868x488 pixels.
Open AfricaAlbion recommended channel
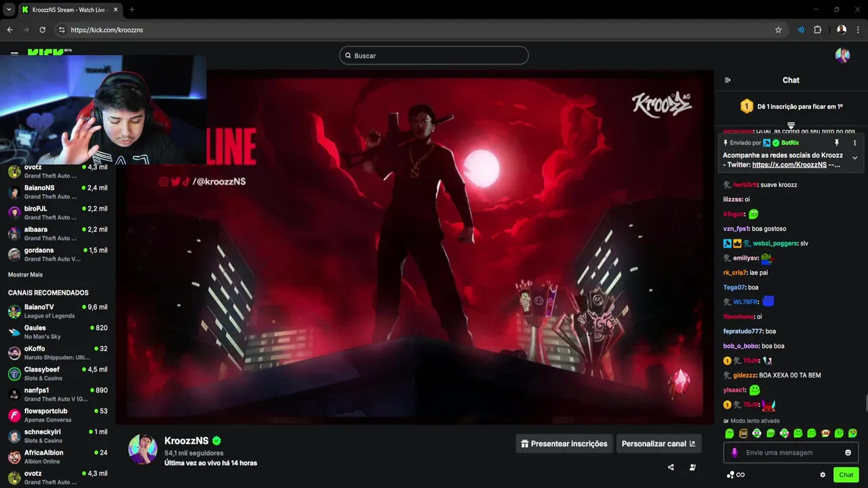[58, 457]
